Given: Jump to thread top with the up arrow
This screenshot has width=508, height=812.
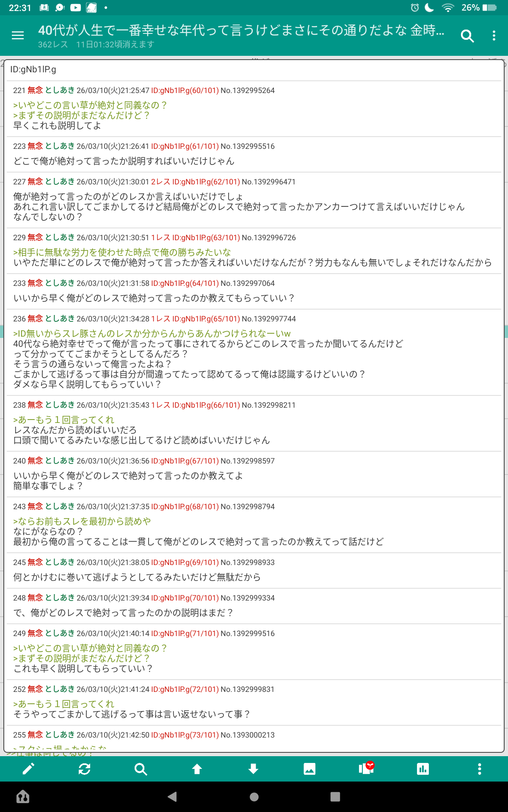Looking at the screenshot, I should 197,769.
